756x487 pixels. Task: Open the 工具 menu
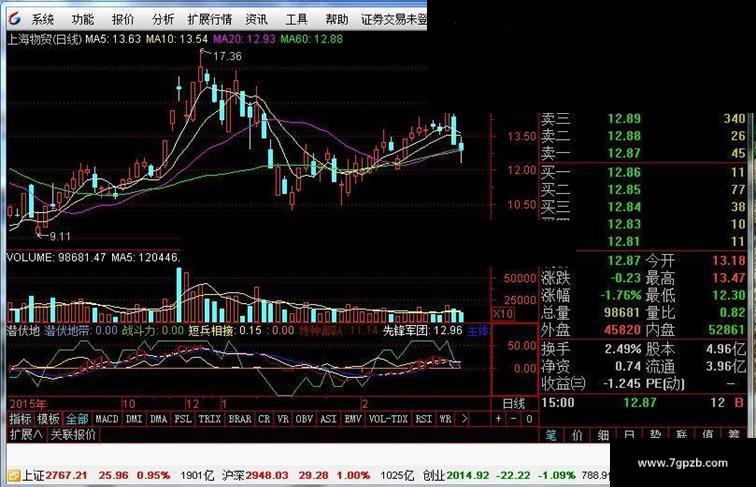[296, 19]
